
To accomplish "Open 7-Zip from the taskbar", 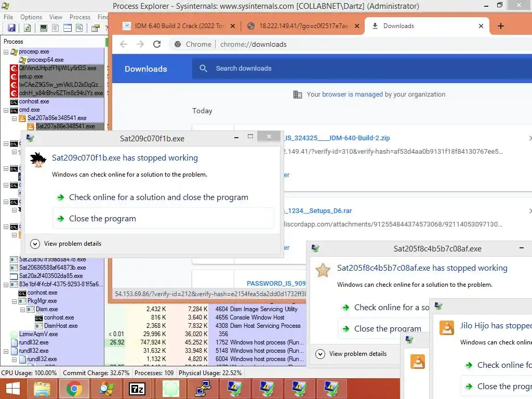I will [x=137, y=389].
